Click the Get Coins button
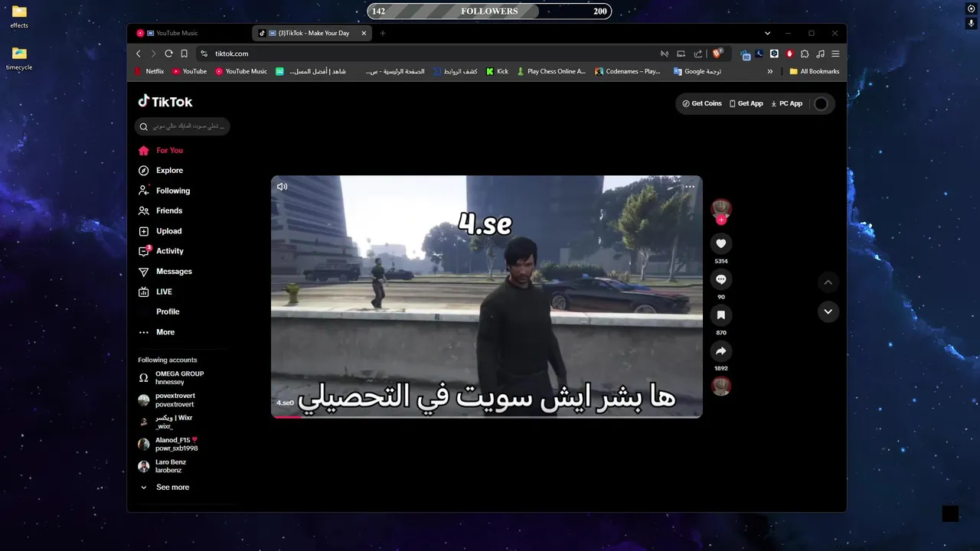The height and width of the screenshot is (551, 980). pos(702,103)
